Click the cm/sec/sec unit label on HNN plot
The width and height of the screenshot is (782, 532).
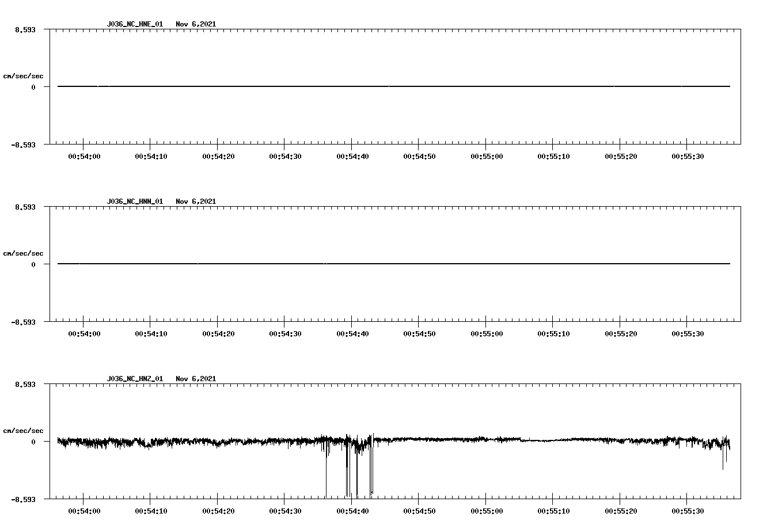pos(23,253)
